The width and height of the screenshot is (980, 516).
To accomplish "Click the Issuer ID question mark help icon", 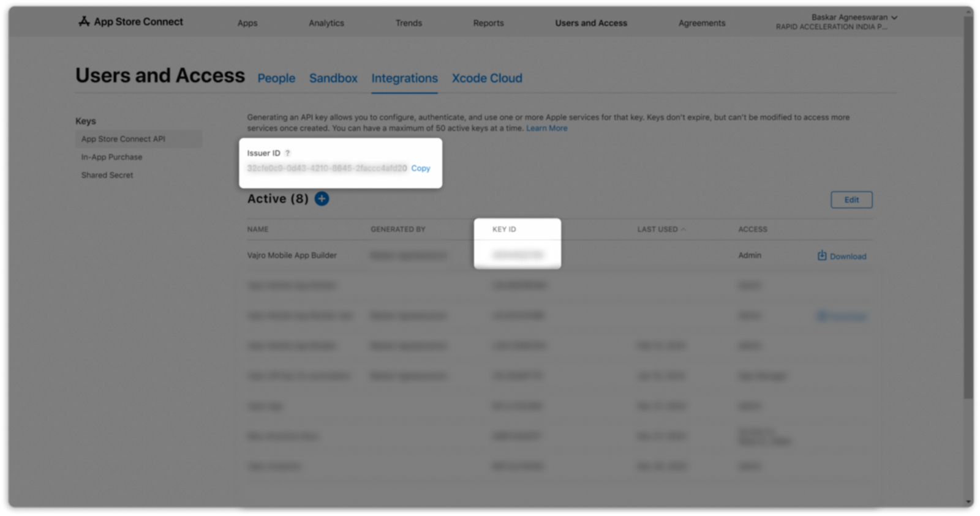I will (287, 153).
